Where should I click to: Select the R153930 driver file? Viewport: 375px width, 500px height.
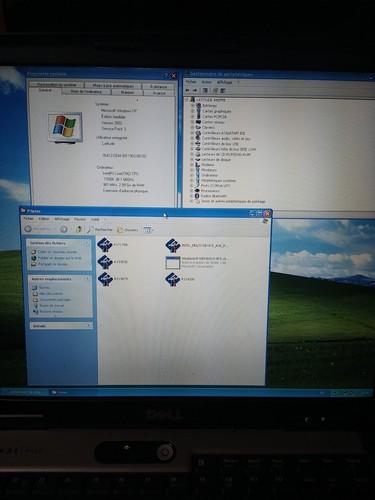pos(112,262)
